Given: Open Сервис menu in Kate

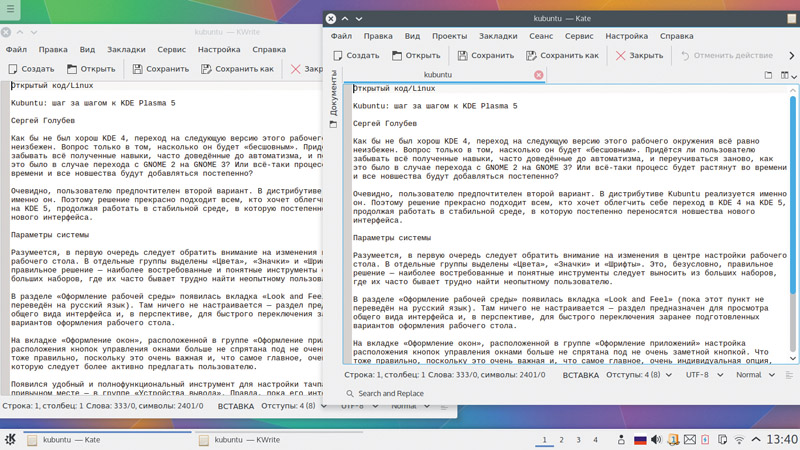Looking at the screenshot, I should pos(579,36).
